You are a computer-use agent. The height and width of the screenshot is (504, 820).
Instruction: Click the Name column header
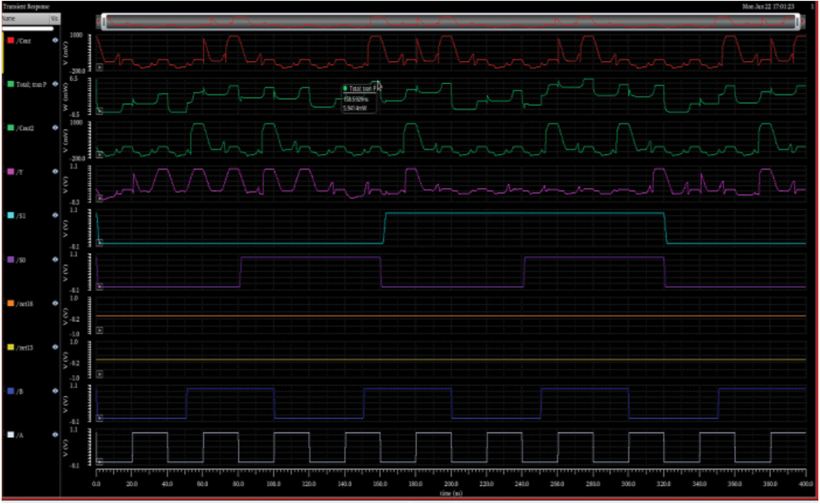(25, 19)
